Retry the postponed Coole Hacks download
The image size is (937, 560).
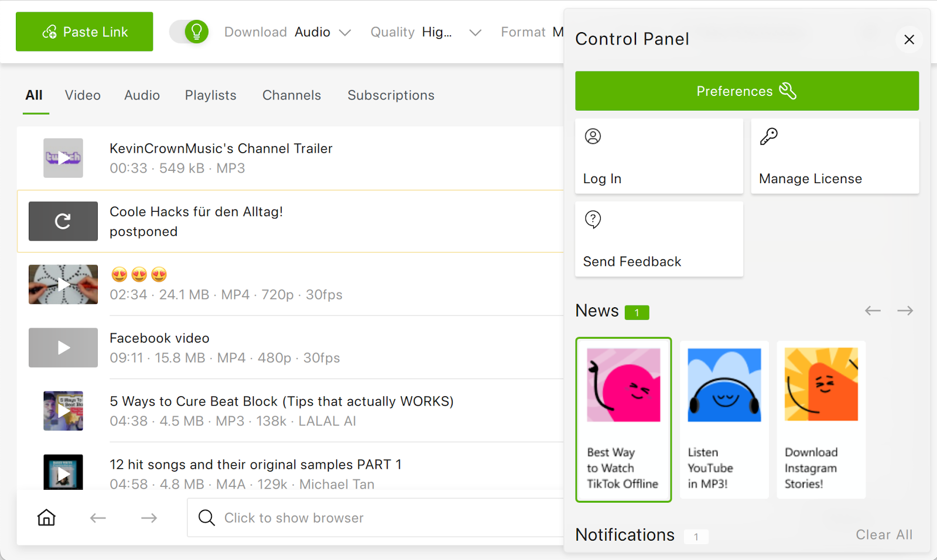tap(63, 221)
